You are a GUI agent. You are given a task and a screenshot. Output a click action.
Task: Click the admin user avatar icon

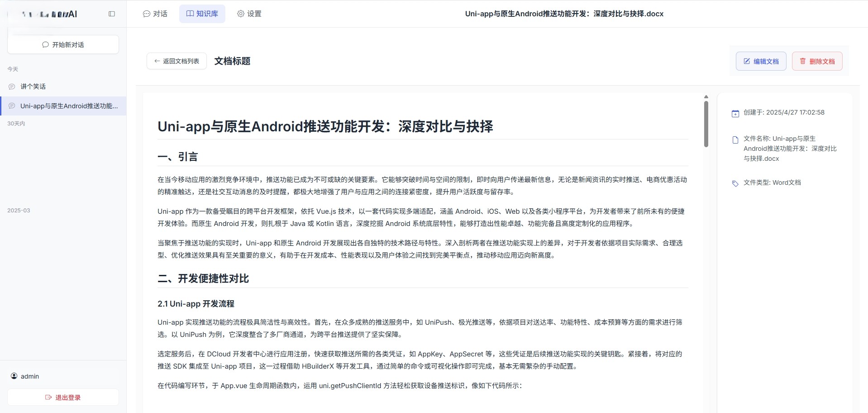point(14,376)
